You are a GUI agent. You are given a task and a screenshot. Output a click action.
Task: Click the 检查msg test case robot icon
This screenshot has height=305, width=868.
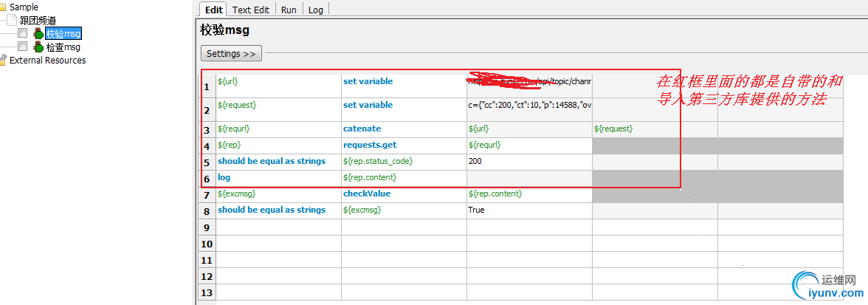(38, 47)
